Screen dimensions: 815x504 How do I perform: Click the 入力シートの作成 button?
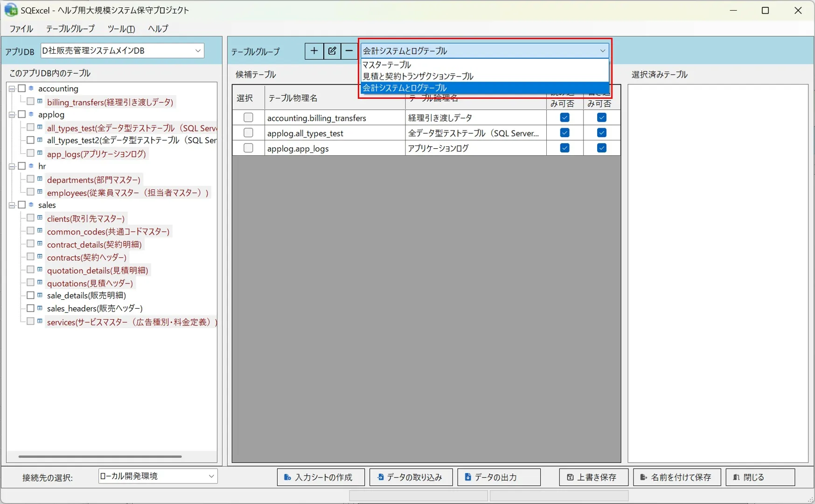coord(321,477)
